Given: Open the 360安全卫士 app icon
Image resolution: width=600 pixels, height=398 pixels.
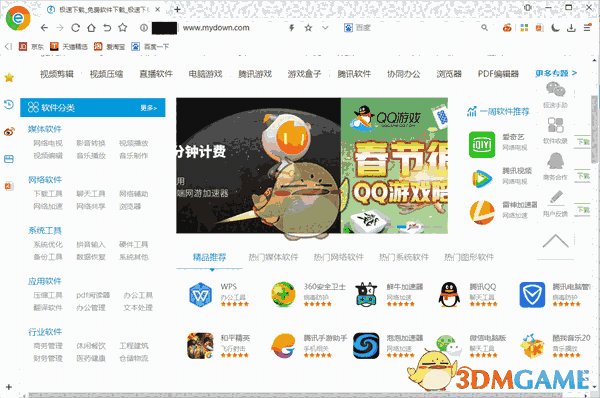Looking at the screenshot, I should 283,294.
